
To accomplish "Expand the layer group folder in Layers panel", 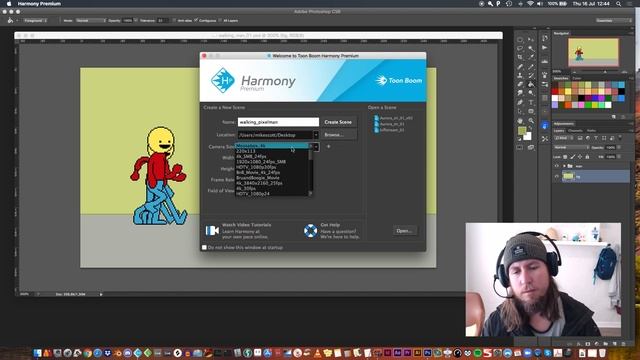I will coord(564,166).
